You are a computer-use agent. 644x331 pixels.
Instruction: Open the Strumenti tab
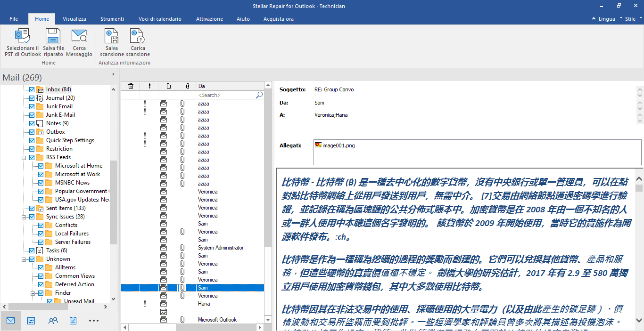click(x=112, y=19)
